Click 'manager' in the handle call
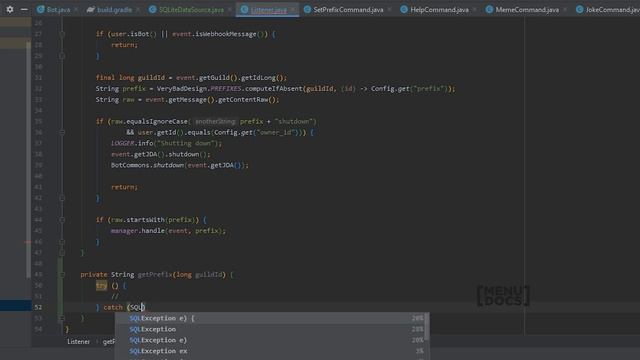This screenshot has height=360, width=640. click(124, 231)
